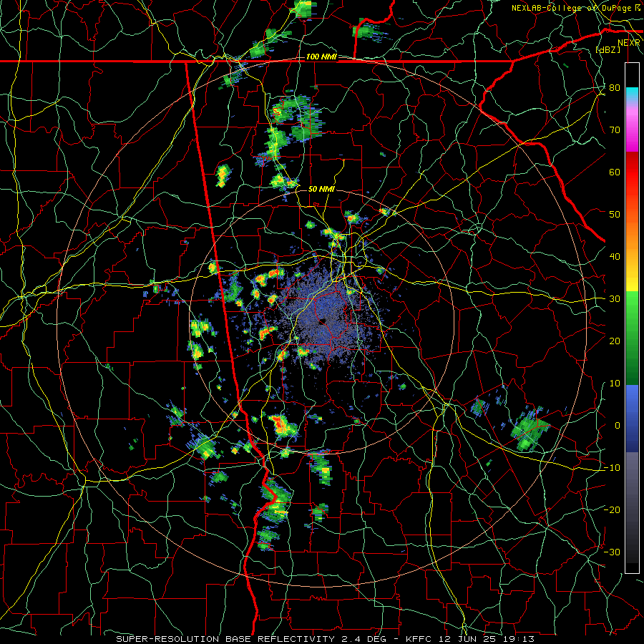Screen dimensions: 644x644
Task: Click the -20 value on the dBZ scale
Action: [612, 509]
